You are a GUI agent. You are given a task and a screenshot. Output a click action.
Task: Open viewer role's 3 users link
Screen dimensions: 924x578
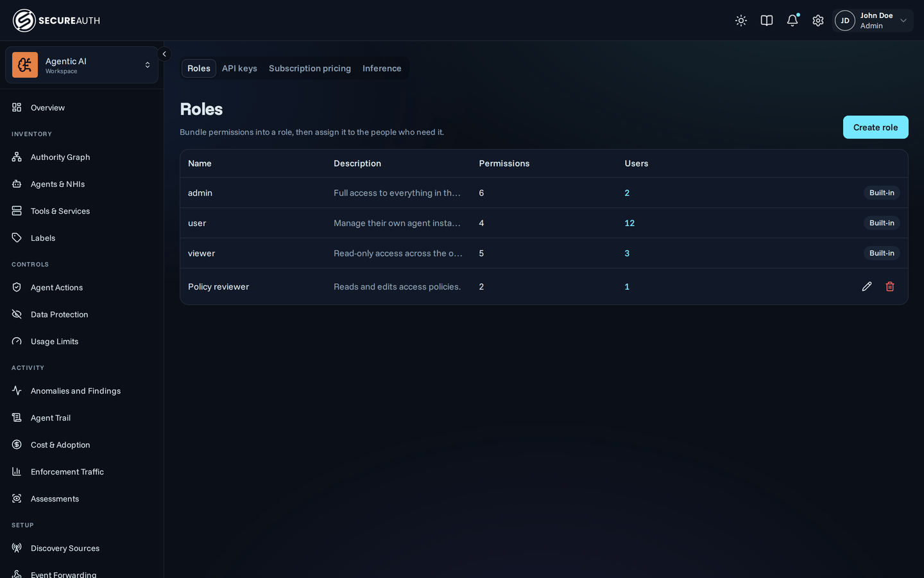click(x=627, y=253)
